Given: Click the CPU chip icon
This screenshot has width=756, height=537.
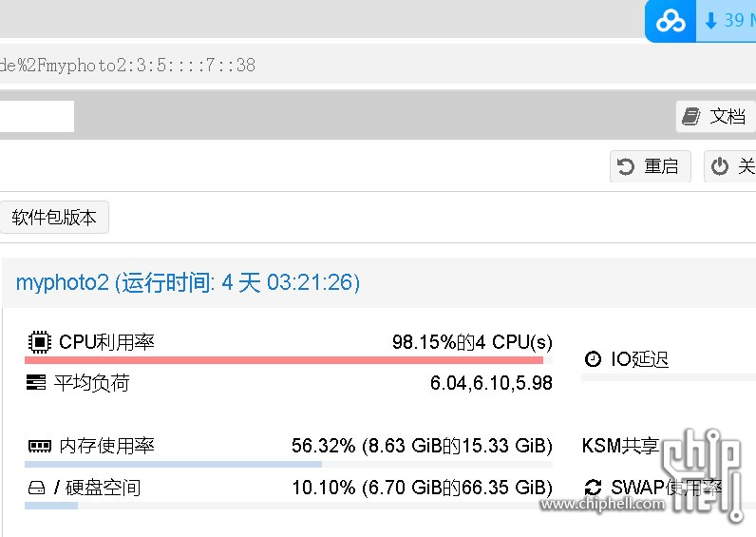Looking at the screenshot, I should point(40,342).
